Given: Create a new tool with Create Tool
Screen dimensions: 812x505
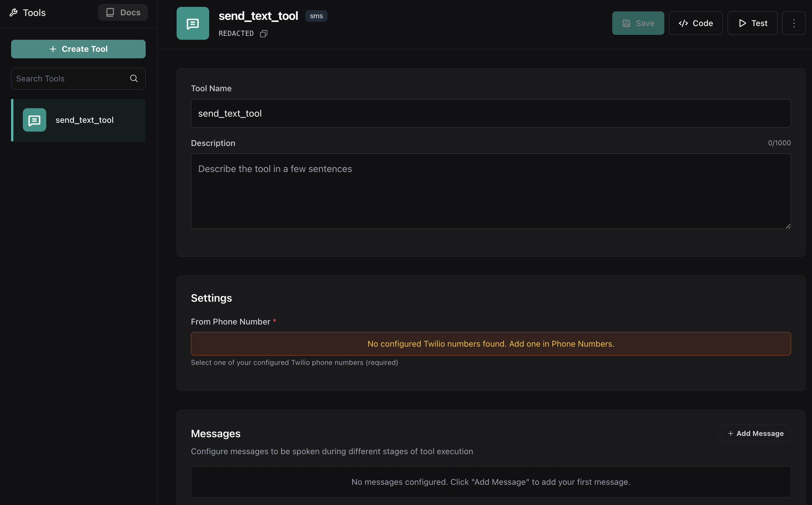Looking at the screenshot, I should pos(78,49).
